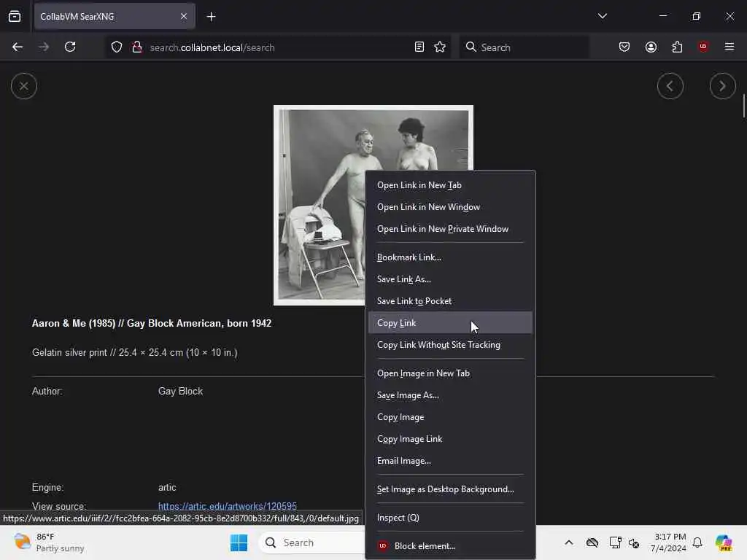This screenshot has height=560, width=747.
Task: Click artwork title Aaron & Me text
Action: click(x=152, y=323)
